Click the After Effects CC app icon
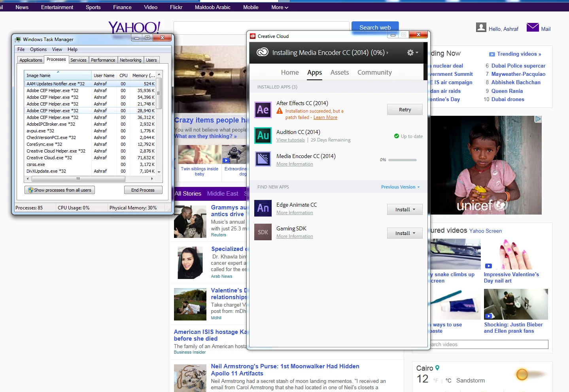The image size is (569, 392). point(263,110)
